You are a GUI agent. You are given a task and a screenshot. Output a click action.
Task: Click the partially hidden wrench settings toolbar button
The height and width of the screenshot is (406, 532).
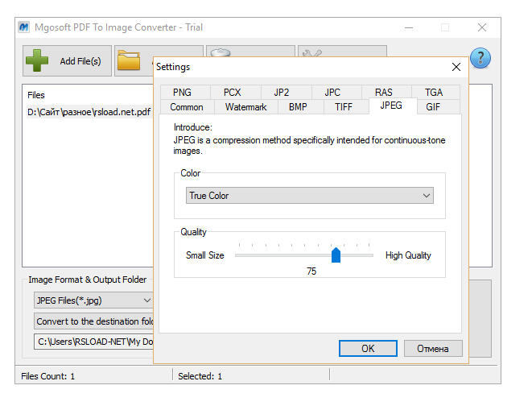[x=342, y=52]
